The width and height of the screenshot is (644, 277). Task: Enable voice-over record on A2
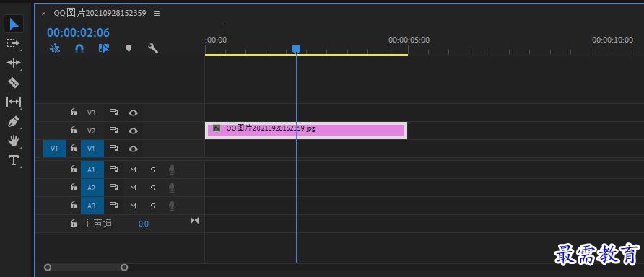pyautogui.click(x=172, y=188)
